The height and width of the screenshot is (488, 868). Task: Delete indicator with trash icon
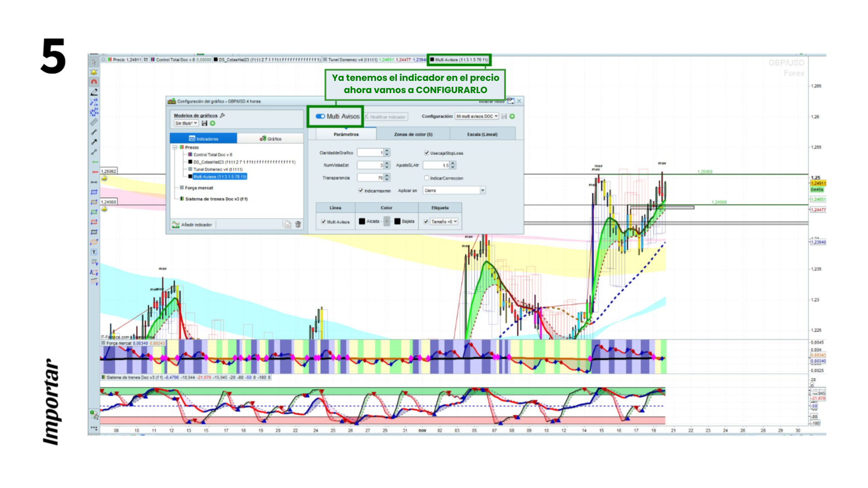click(x=298, y=225)
